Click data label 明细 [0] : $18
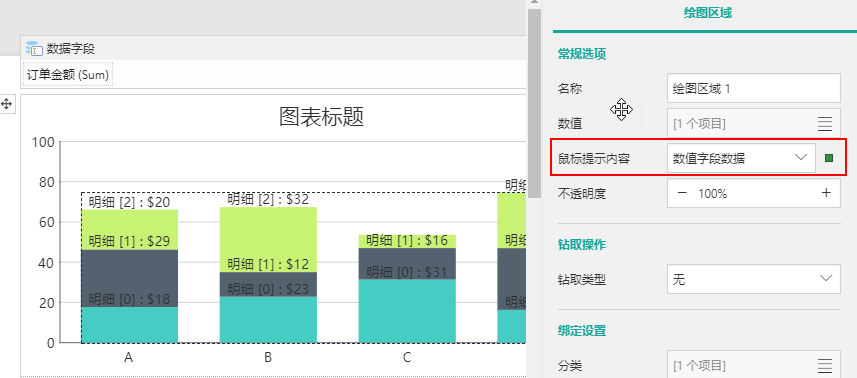 tap(130, 299)
